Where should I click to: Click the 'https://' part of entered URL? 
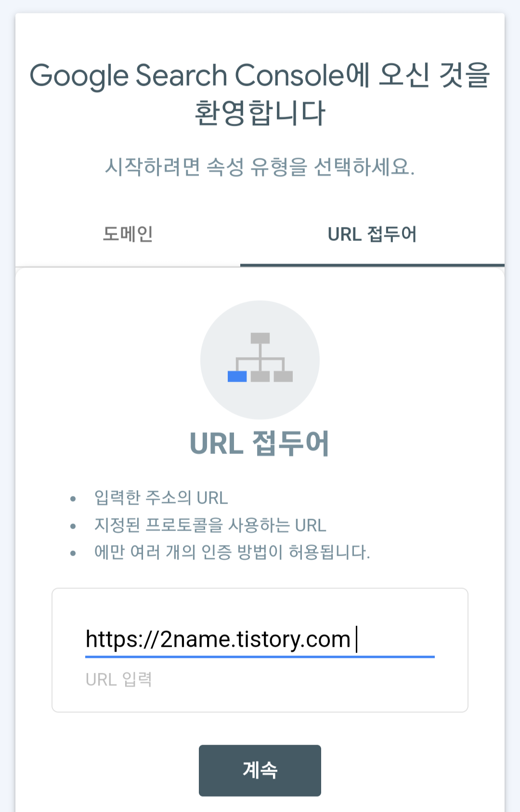click(x=122, y=640)
